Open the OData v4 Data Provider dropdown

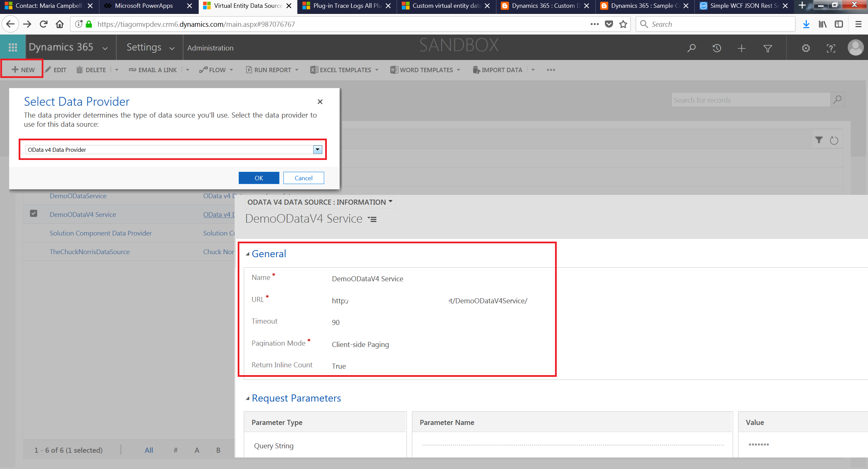(317, 149)
